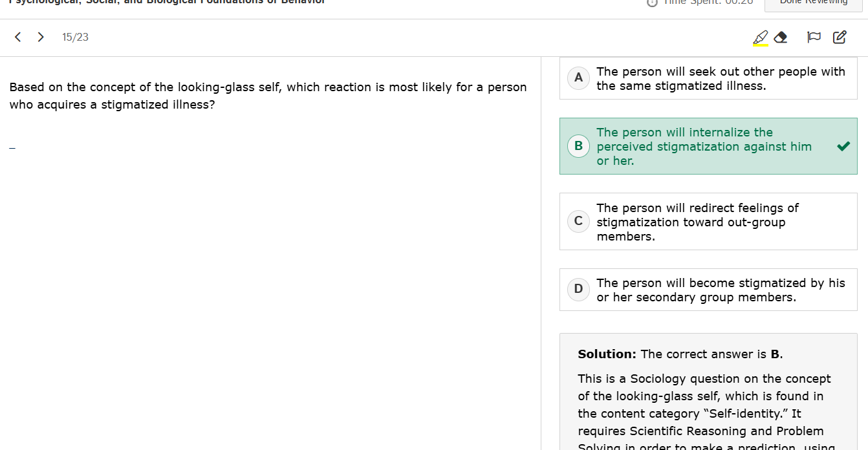Choose answer option B circle
This screenshot has width=868, height=450.
point(578,146)
